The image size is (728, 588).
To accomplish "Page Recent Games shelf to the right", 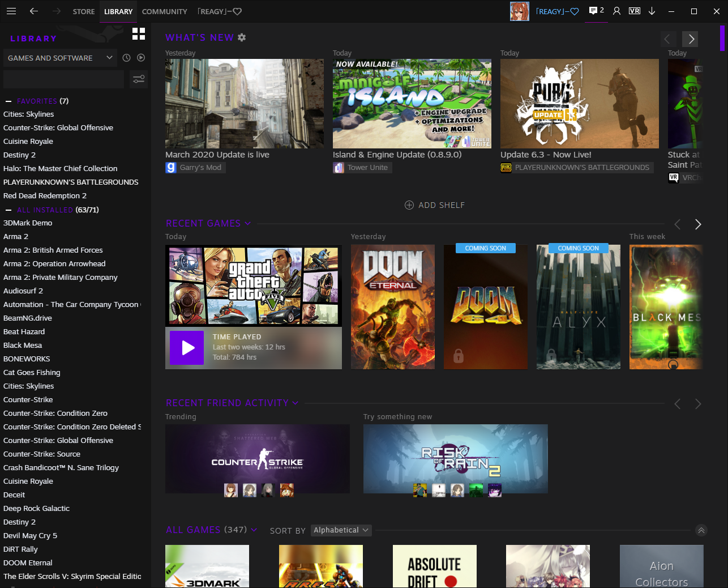I will pos(698,224).
